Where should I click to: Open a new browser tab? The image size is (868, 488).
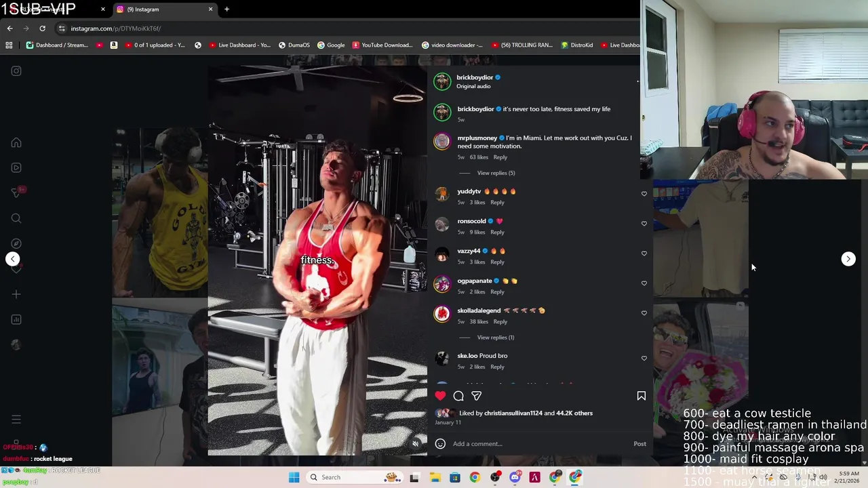click(x=226, y=9)
